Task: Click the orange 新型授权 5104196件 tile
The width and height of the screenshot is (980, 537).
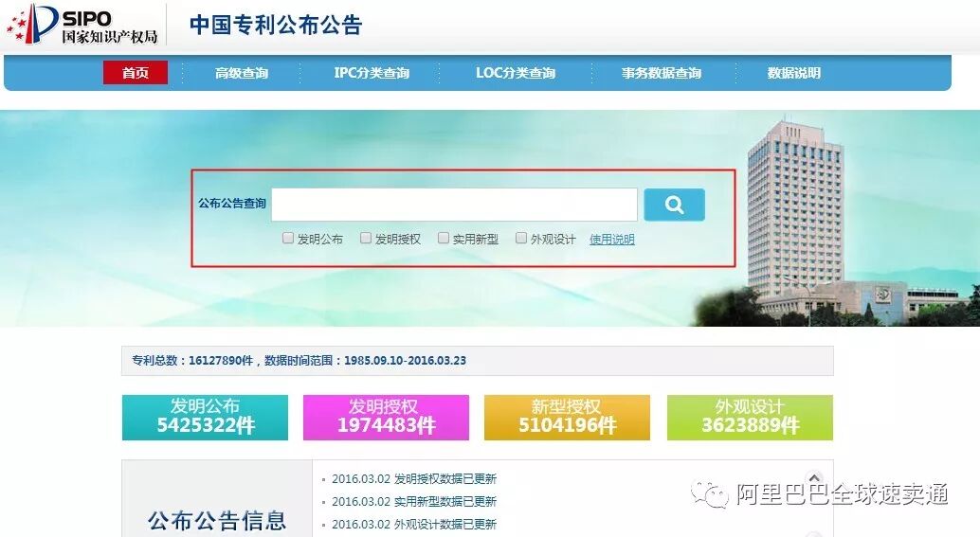Action: click(x=567, y=417)
